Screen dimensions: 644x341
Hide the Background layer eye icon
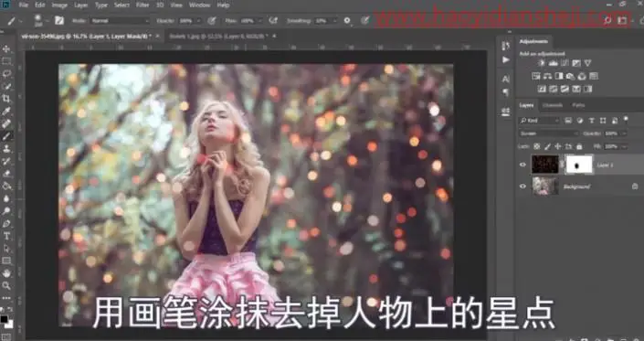tap(523, 186)
